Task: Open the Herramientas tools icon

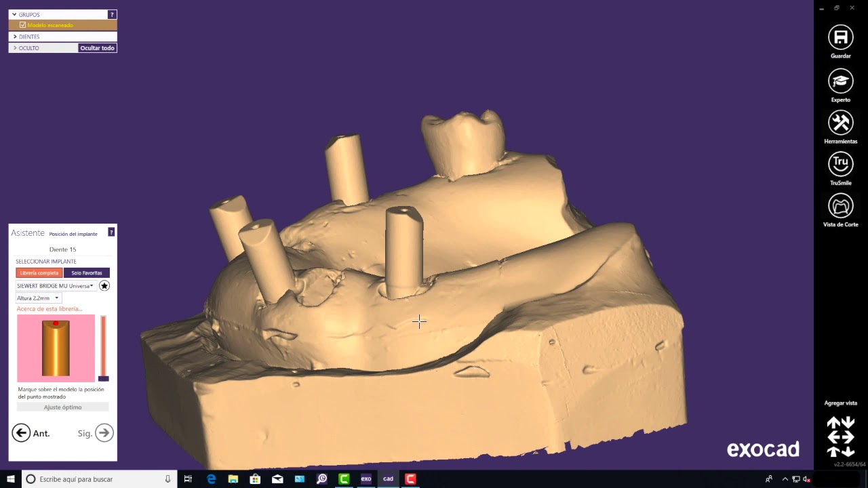Action: coord(840,123)
